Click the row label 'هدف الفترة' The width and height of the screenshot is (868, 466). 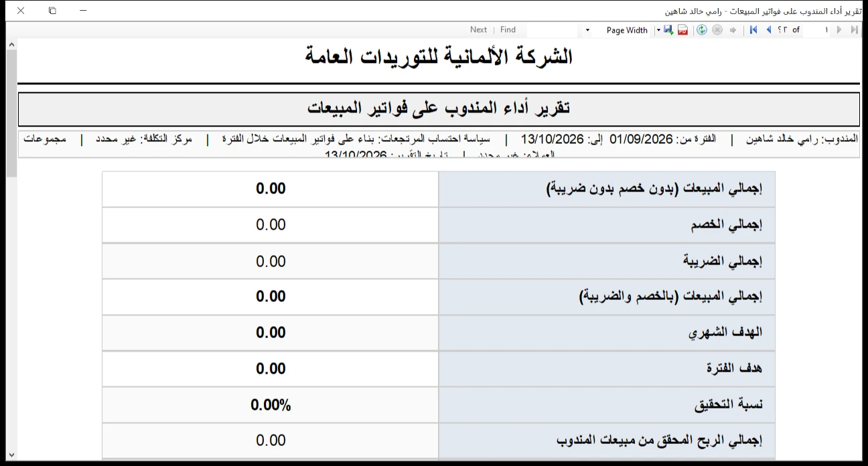[735, 368]
